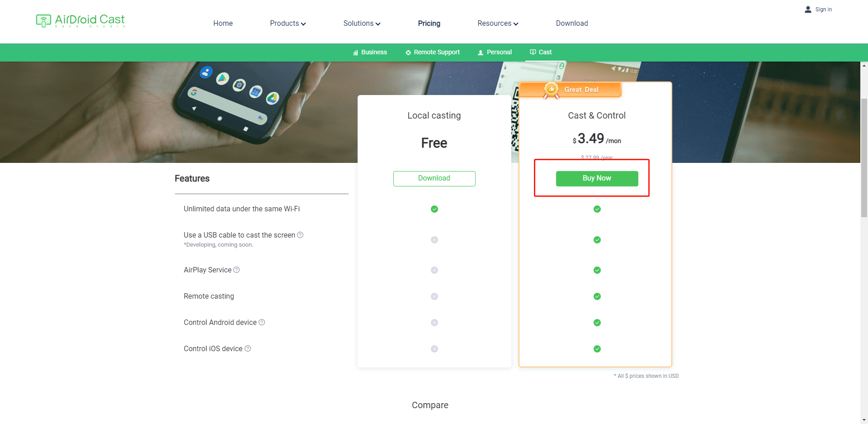The height and width of the screenshot is (424, 868).
Task: Click the AirDroid Cast logo
Action: 80,20
